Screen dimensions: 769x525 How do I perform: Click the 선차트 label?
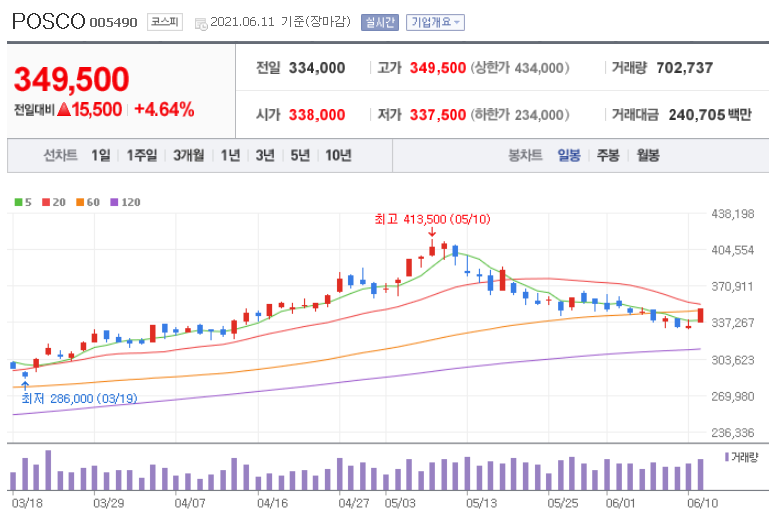[x=60, y=156]
